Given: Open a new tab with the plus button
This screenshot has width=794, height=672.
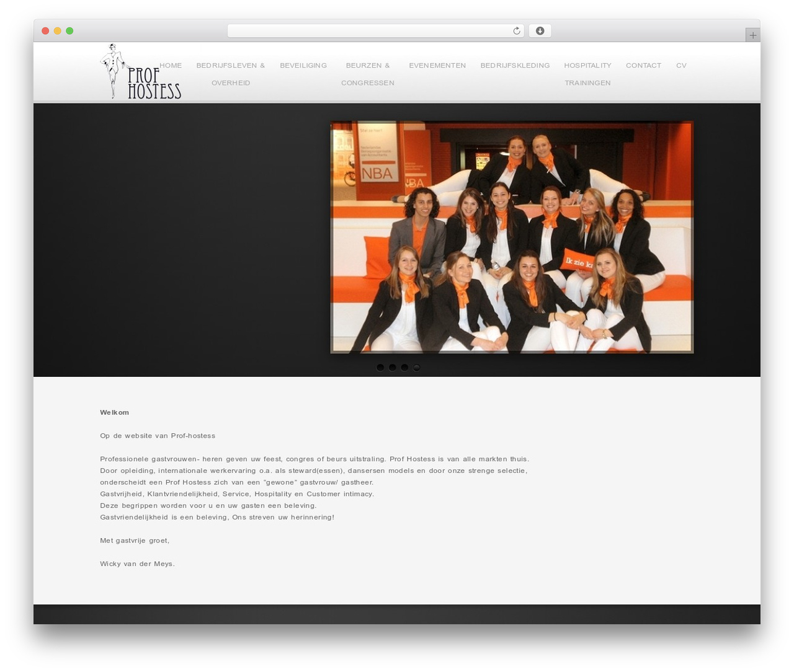Looking at the screenshot, I should pyautogui.click(x=752, y=35).
